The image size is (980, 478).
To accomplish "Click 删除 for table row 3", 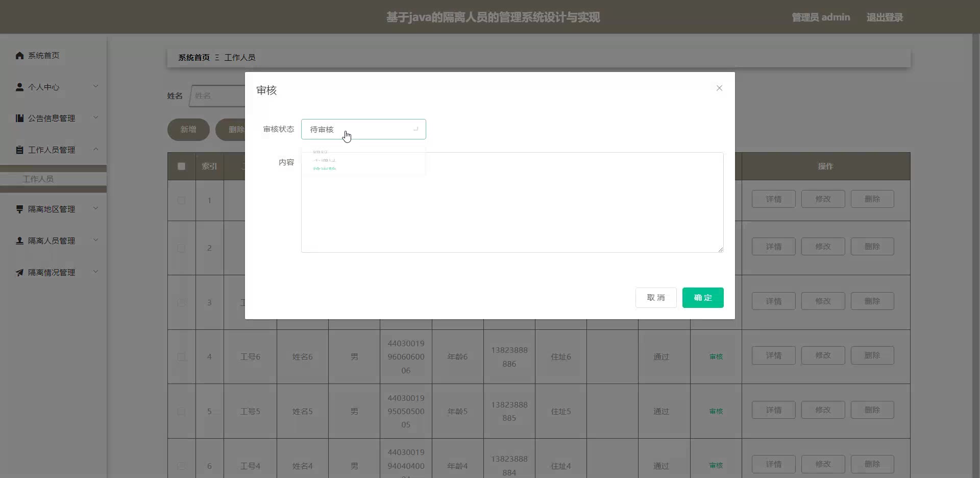I will click(872, 301).
